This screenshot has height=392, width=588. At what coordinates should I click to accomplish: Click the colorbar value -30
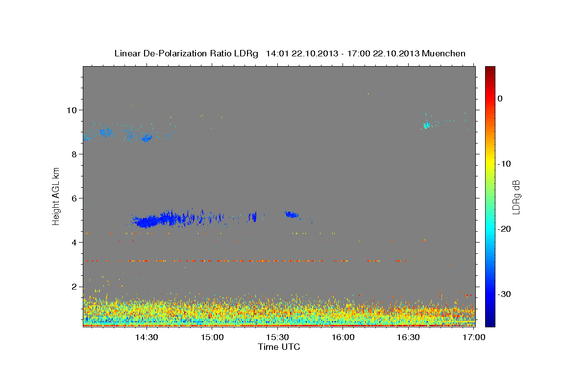click(x=505, y=294)
